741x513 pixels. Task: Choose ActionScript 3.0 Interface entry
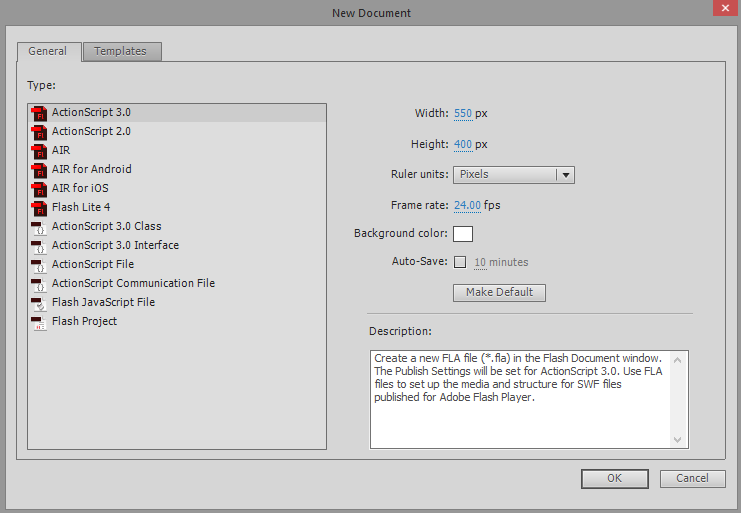point(177,245)
